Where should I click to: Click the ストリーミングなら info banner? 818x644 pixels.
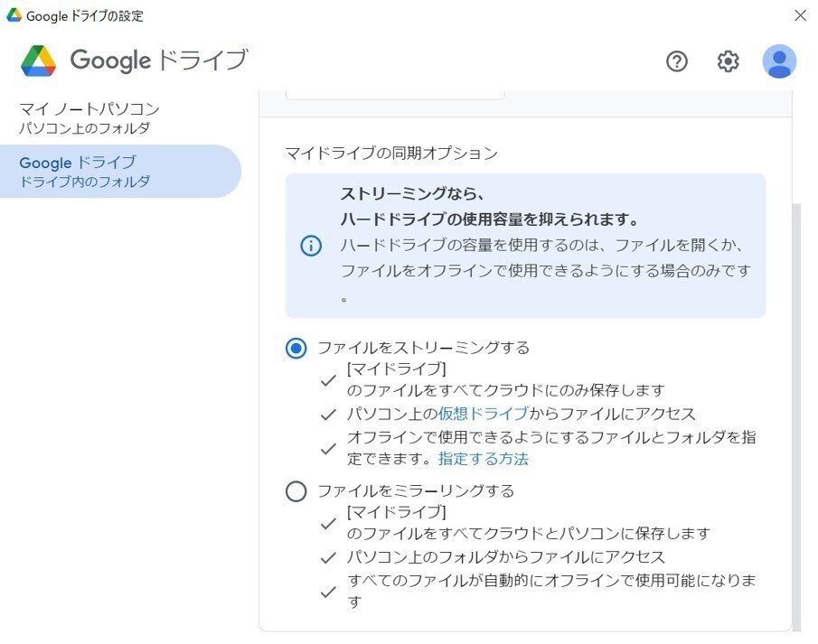coord(525,246)
